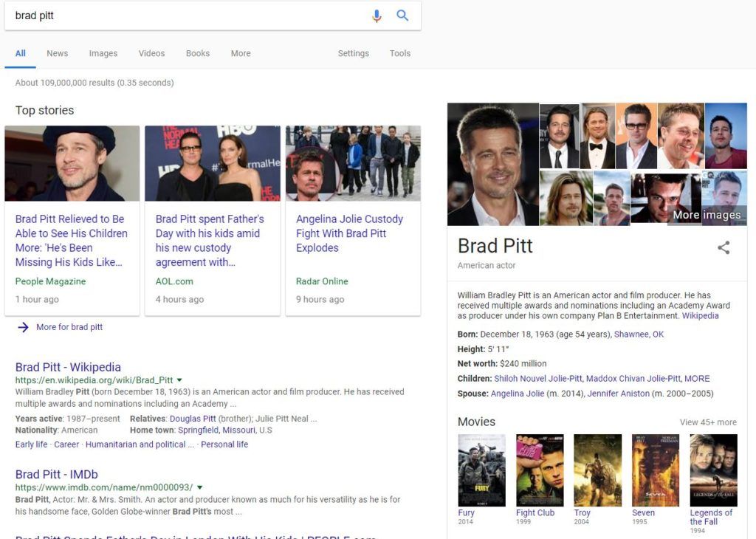The width and height of the screenshot is (756, 539).
Task: Open Troy 2004 movie poster
Action: [x=597, y=470]
